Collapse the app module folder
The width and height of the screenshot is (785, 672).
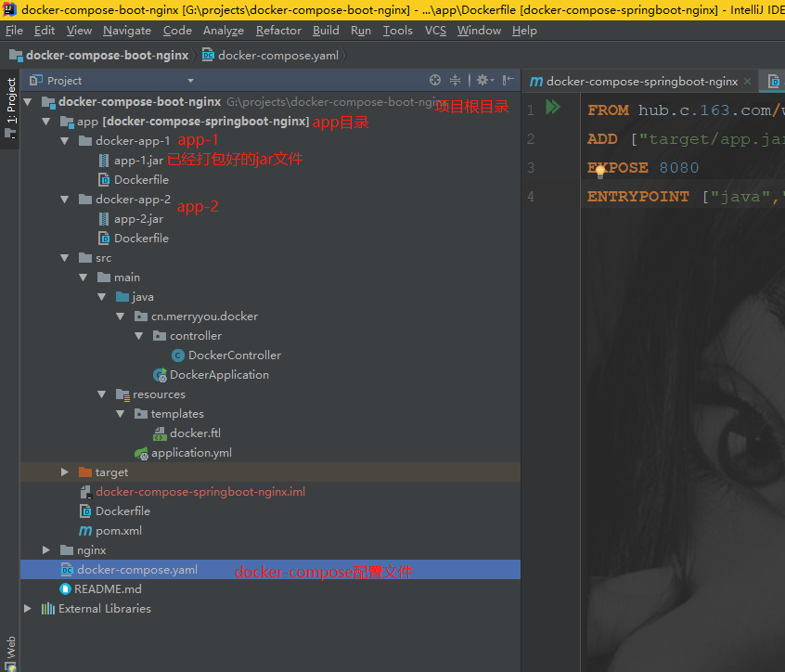point(46,122)
